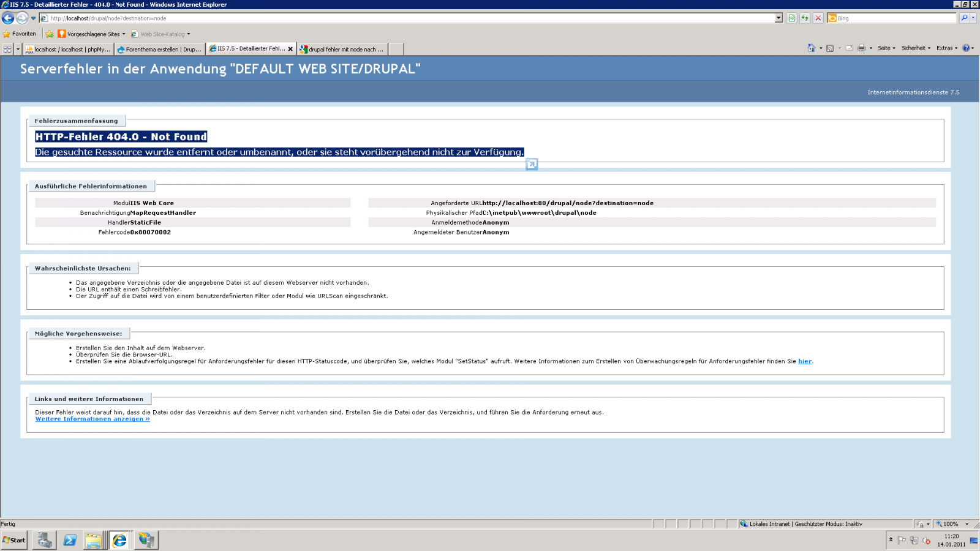The width and height of the screenshot is (980, 551).
Task: Add page to favorites bar star icon
Action: click(50, 34)
